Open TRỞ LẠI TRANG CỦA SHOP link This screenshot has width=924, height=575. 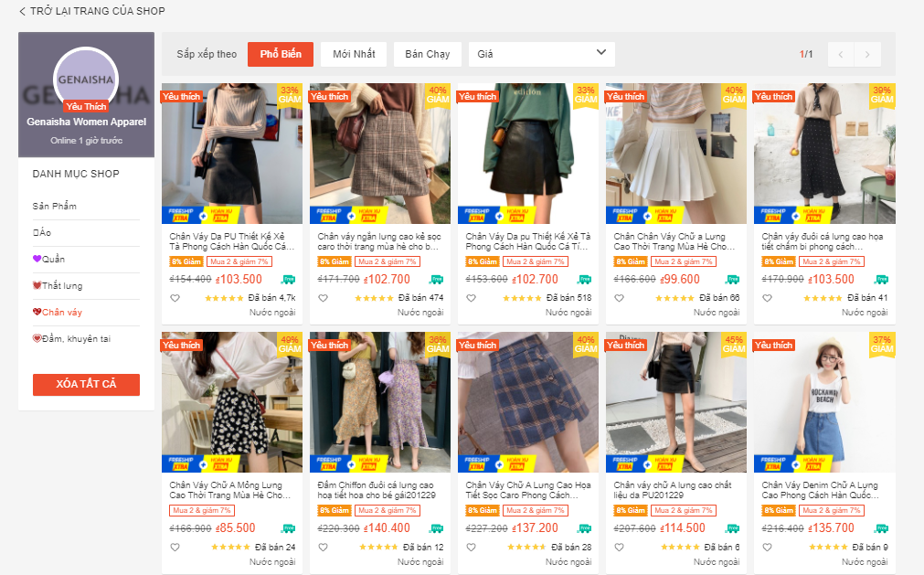pyautogui.click(x=91, y=11)
